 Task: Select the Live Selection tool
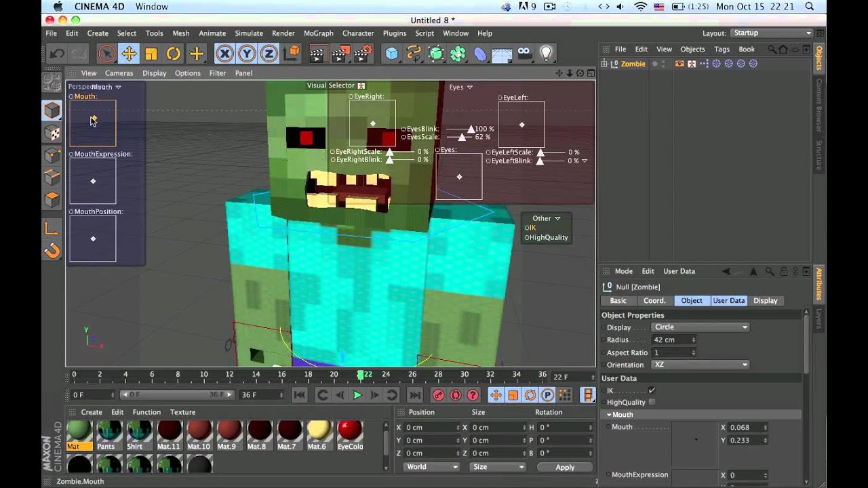pos(106,54)
